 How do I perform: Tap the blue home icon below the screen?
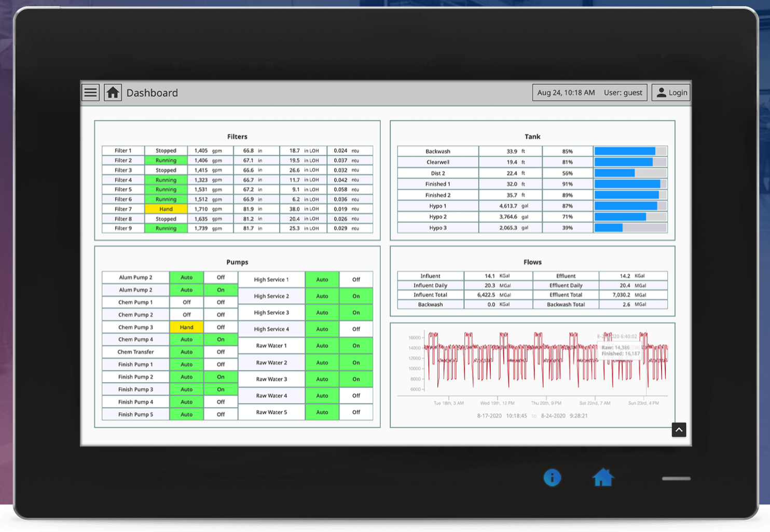[x=602, y=477]
